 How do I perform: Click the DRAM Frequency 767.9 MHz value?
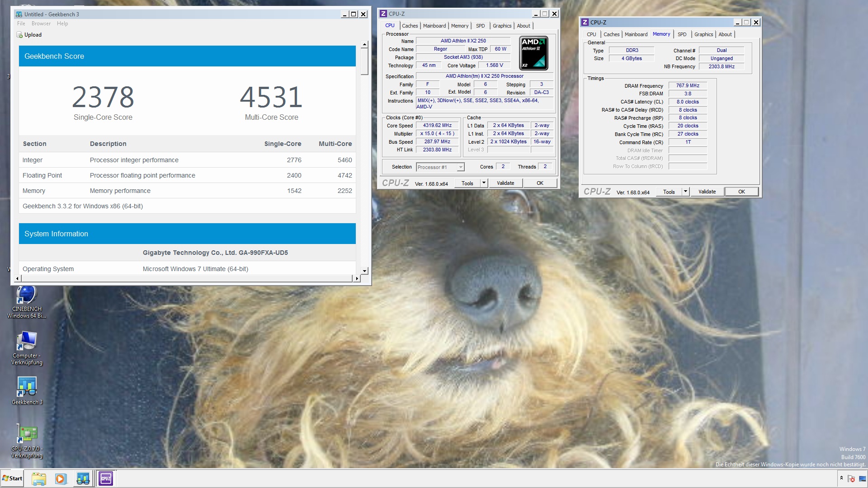(x=688, y=85)
